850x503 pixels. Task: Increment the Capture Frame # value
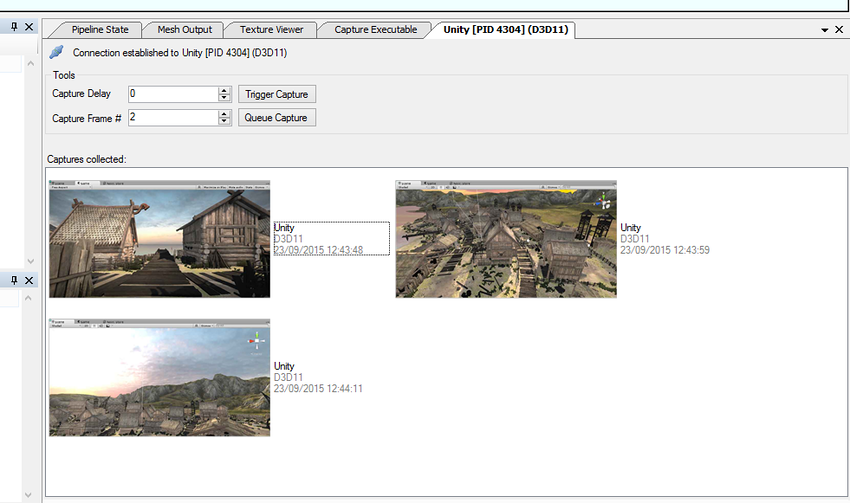pos(224,114)
